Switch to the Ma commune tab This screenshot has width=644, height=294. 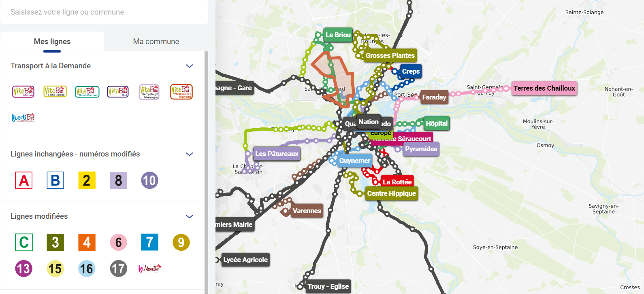156,42
